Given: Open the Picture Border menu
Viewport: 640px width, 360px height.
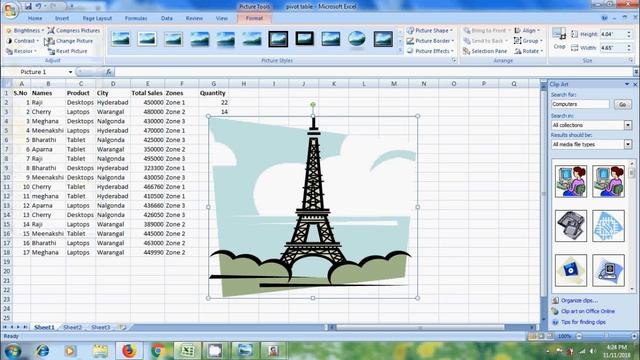Looking at the screenshot, I should point(431,41).
